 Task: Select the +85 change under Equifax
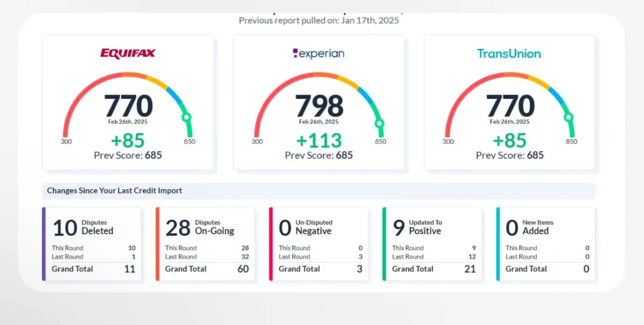[x=128, y=140]
